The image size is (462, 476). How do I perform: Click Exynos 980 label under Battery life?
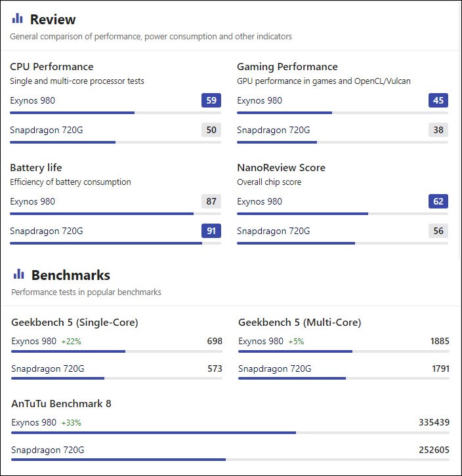(33, 201)
